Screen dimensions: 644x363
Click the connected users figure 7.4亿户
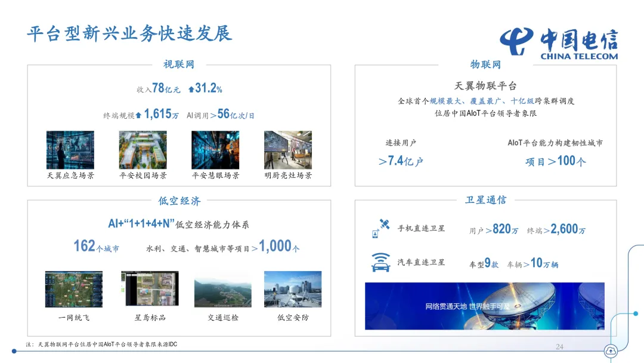tap(401, 161)
